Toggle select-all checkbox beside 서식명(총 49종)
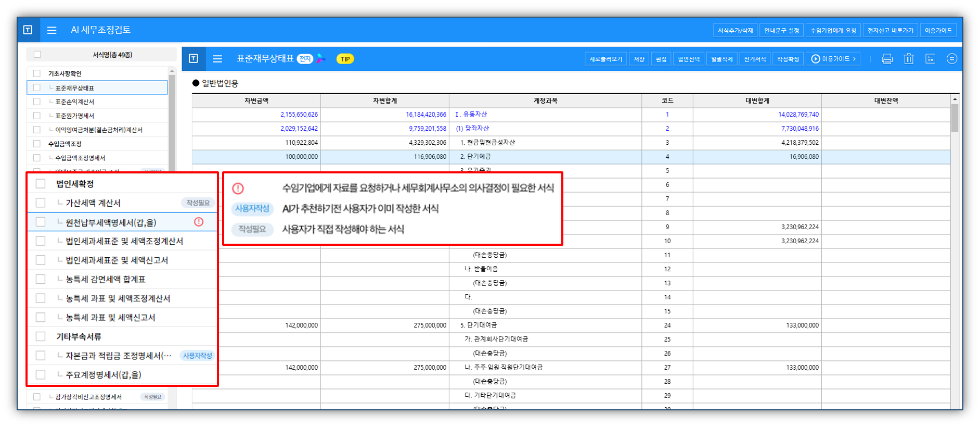The image size is (980, 427). tap(37, 55)
